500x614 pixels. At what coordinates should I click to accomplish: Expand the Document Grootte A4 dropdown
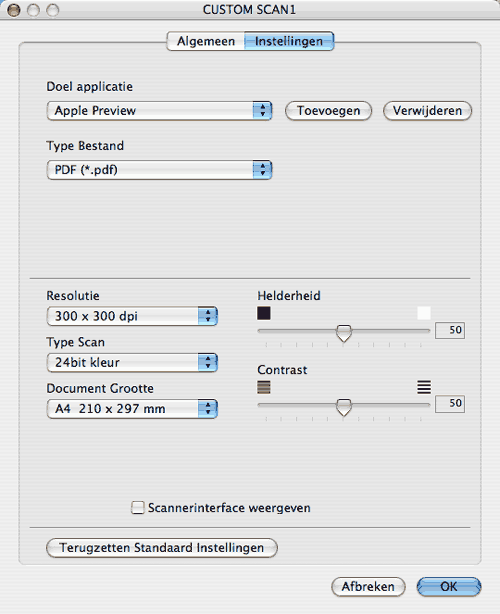pos(132,408)
